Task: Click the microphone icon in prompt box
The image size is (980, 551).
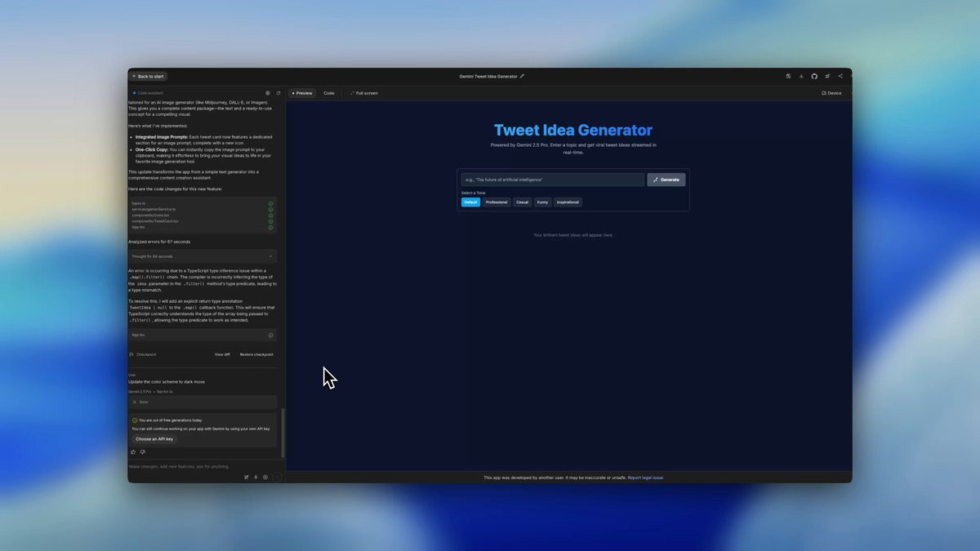Action: tap(256, 478)
